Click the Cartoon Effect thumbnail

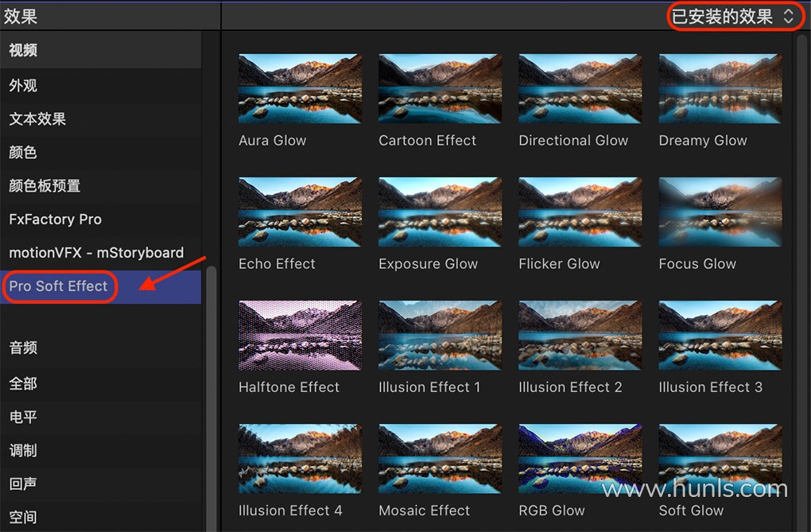coord(440,88)
